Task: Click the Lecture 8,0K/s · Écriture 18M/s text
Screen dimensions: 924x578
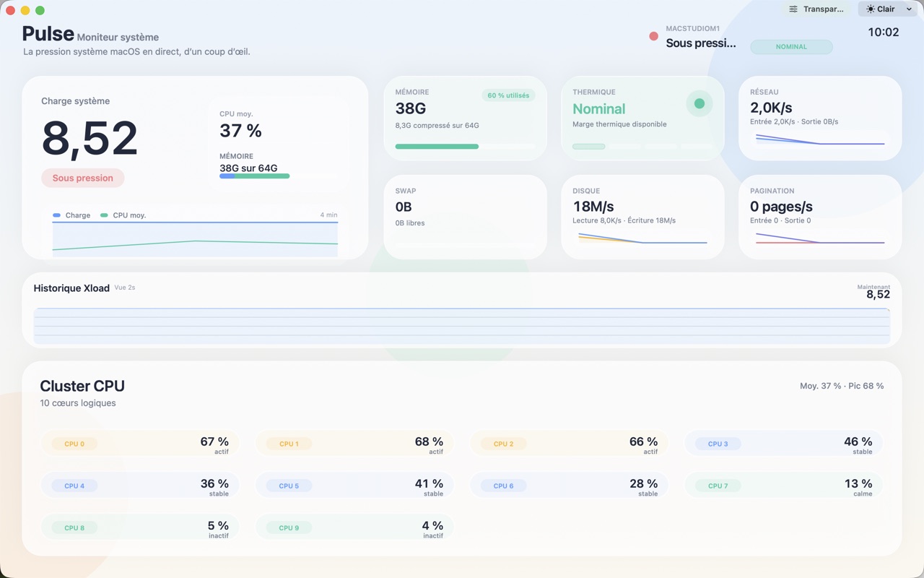Action: (x=624, y=220)
